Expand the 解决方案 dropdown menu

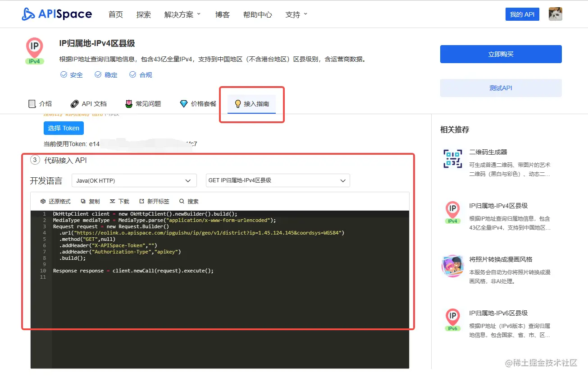coord(182,14)
